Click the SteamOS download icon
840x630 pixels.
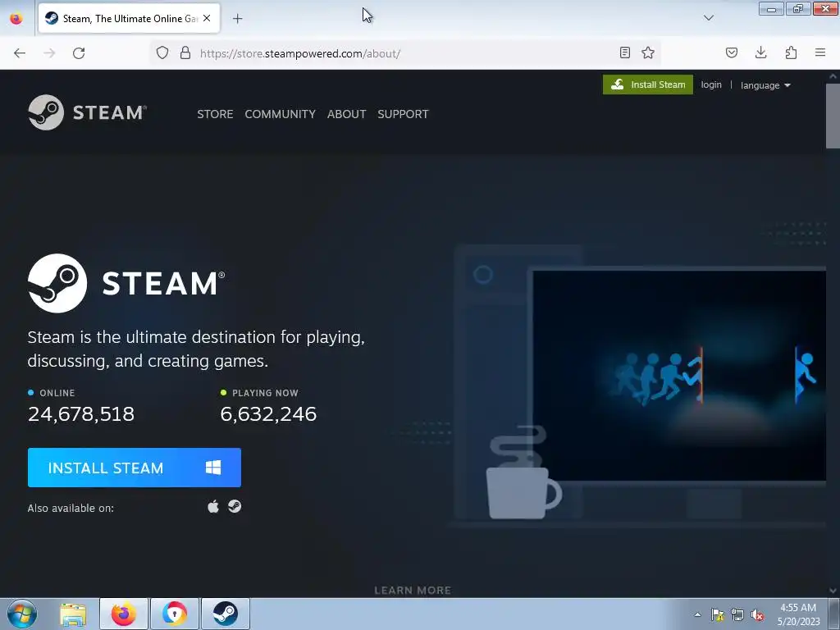[235, 506]
